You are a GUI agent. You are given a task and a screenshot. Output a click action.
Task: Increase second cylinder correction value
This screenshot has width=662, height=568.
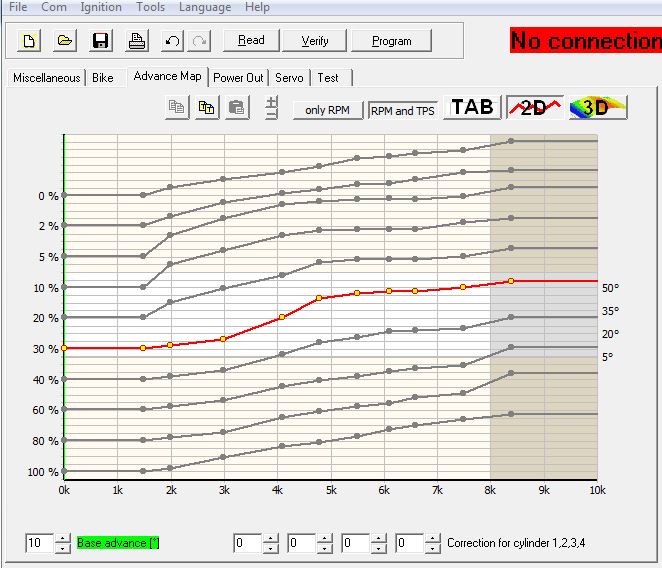point(324,538)
